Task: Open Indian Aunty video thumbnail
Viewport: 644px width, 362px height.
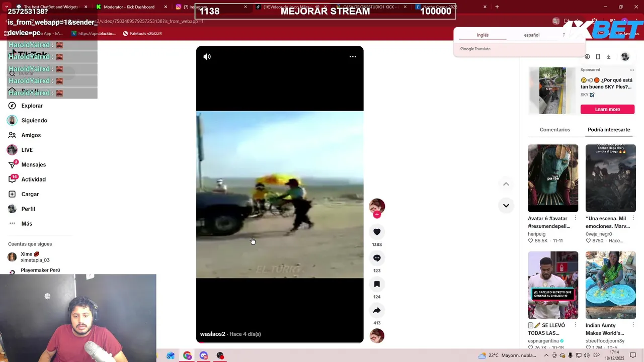Action: click(x=611, y=285)
